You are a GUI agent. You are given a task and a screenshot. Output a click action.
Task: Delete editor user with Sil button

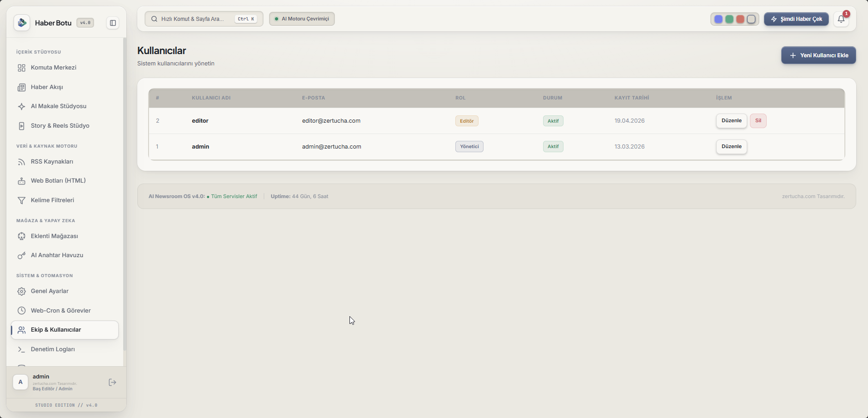758,121
